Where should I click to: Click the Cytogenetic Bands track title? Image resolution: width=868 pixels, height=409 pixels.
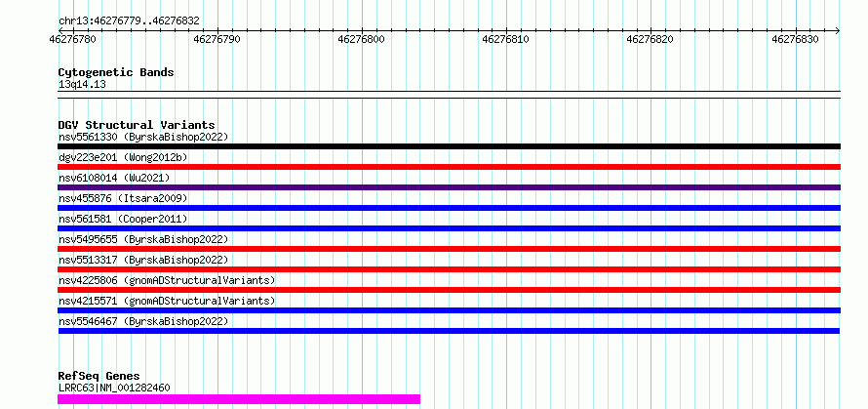click(116, 72)
